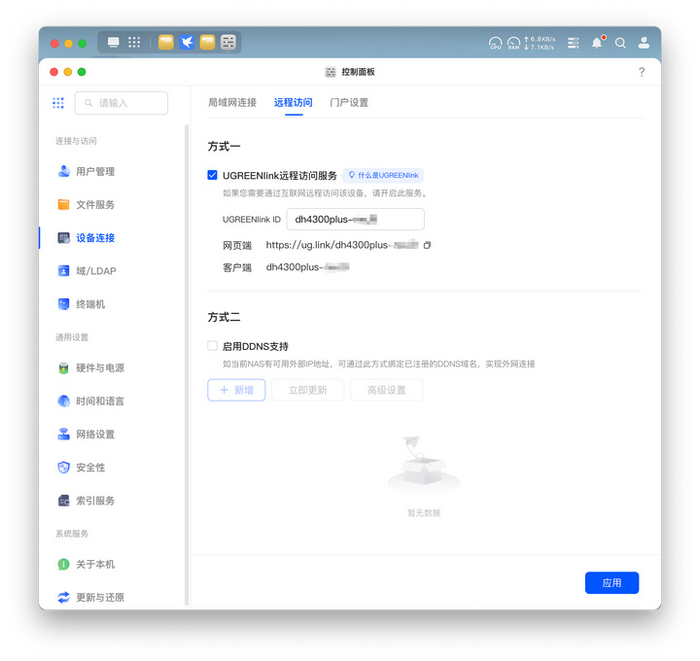Click the 新增 button
Image resolution: width=700 pixels, height=661 pixels.
[237, 390]
